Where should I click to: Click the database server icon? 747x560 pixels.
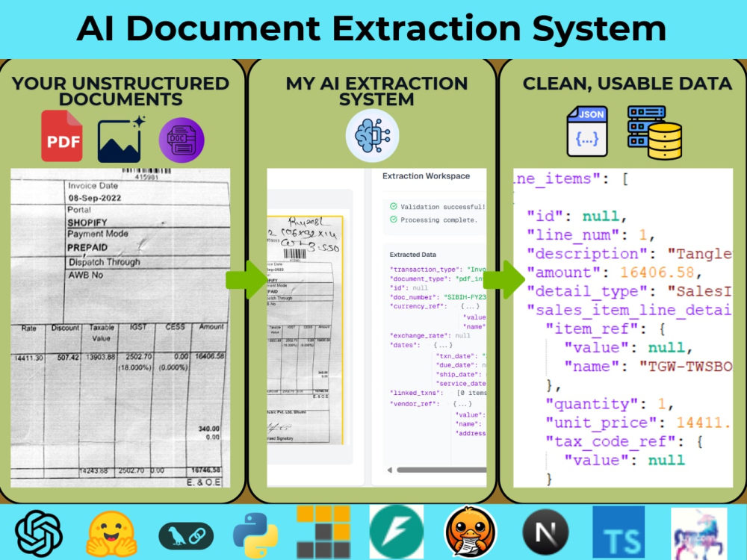point(654,132)
